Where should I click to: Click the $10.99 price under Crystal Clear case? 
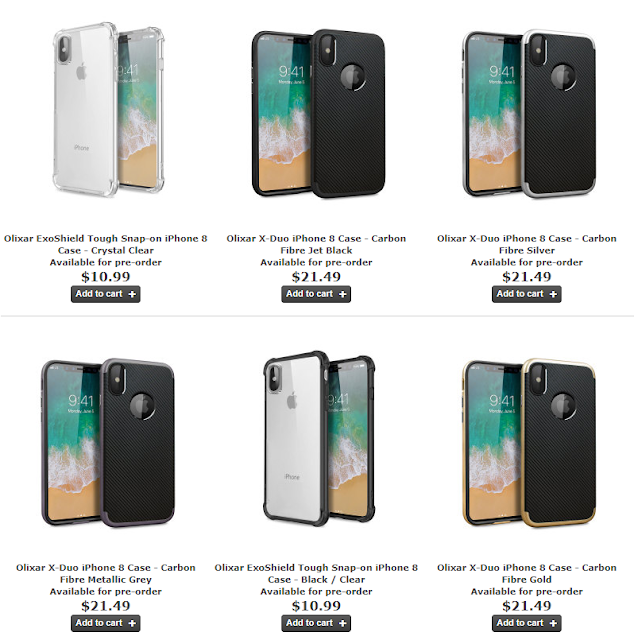pos(106,277)
